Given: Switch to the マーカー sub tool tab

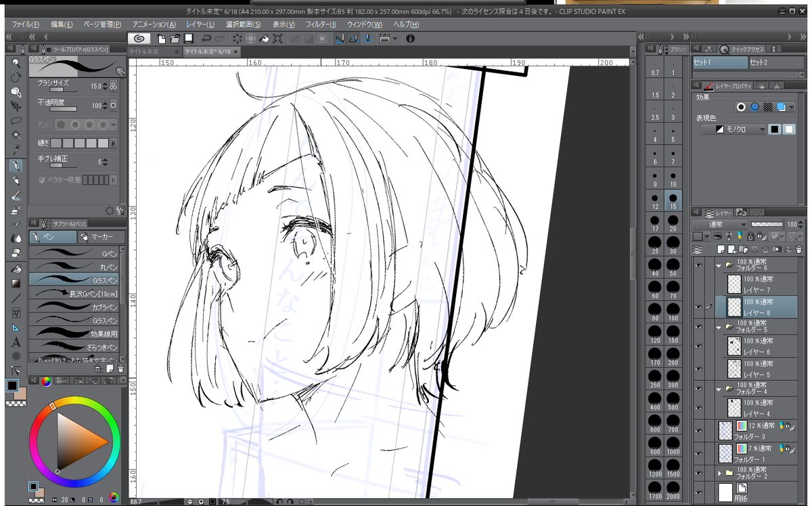Looking at the screenshot, I should pos(100,237).
